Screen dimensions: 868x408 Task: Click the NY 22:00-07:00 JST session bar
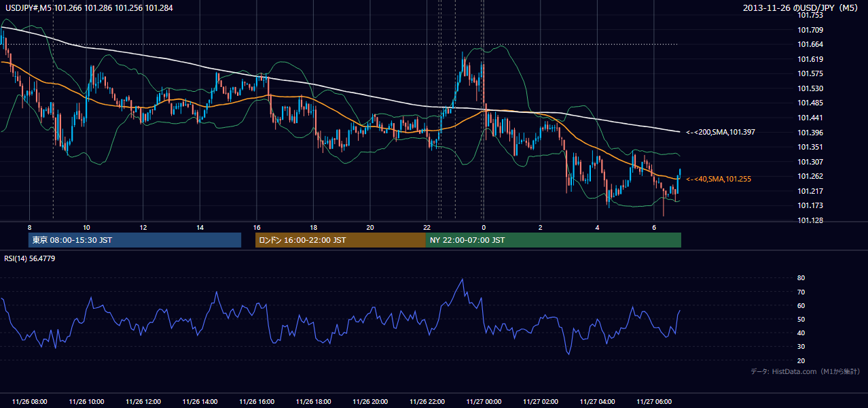click(x=554, y=240)
